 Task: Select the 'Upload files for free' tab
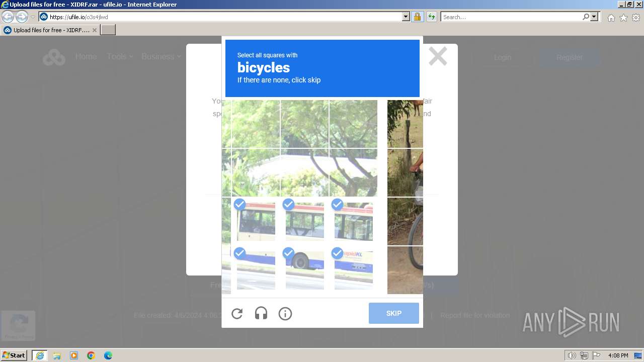pyautogui.click(x=49, y=30)
